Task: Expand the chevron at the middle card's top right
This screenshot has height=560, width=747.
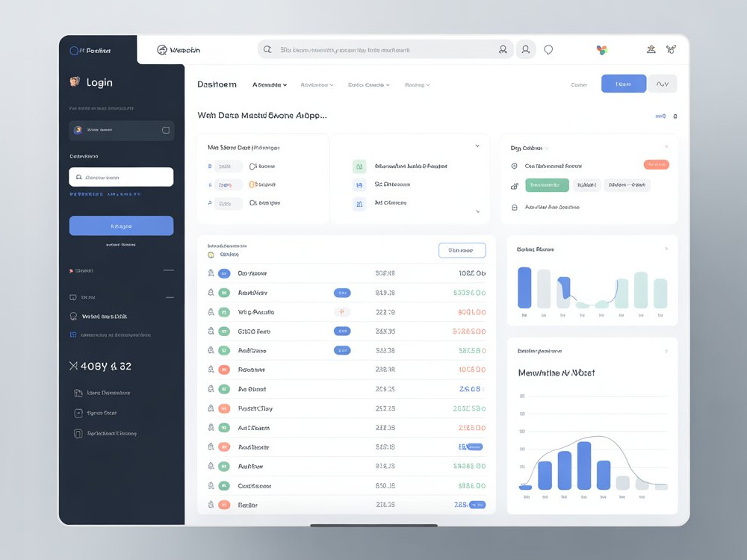Action: (x=477, y=146)
